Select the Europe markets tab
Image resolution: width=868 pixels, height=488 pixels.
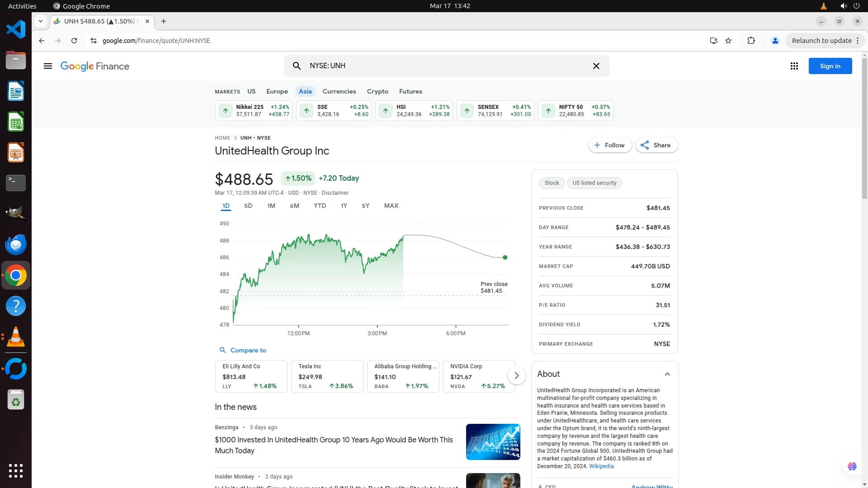click(277, 91)
